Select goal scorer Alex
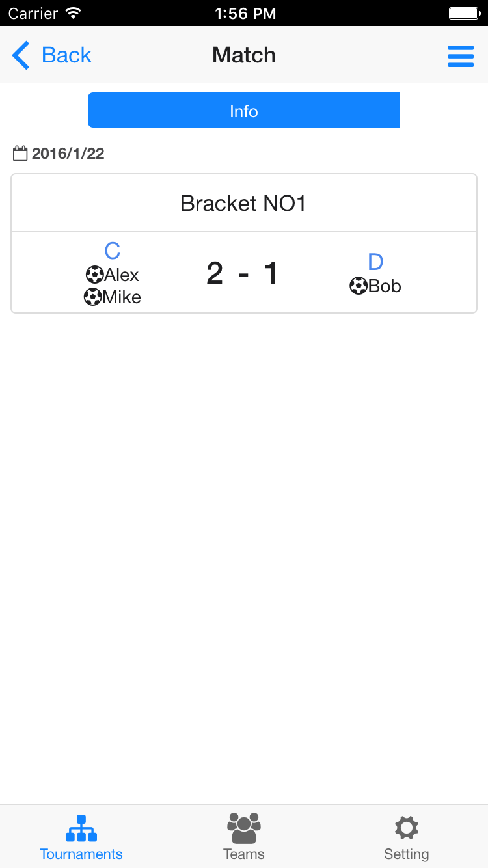 pos(122,275)
